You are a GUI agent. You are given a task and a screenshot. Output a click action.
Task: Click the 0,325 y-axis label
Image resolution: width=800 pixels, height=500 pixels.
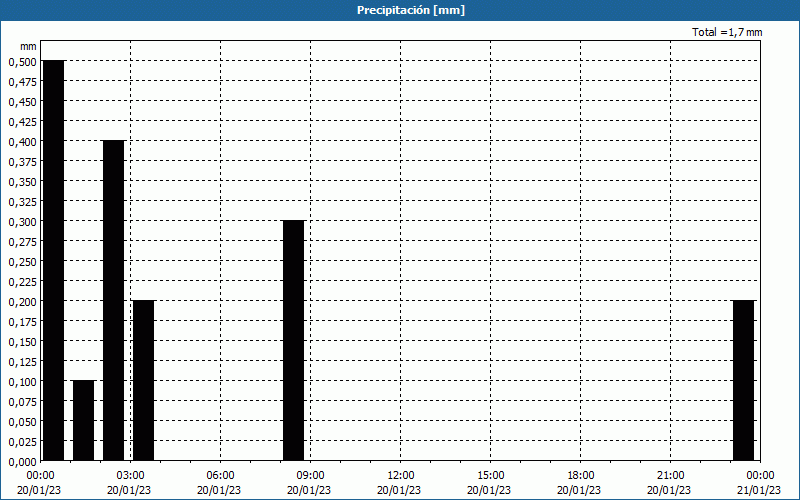(x=23, y=202)
